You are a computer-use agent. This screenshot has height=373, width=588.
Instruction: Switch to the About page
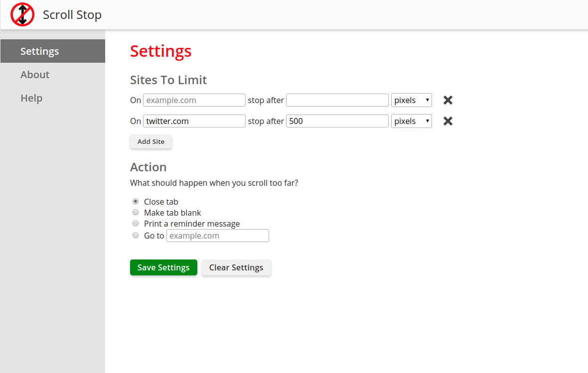tap(35, 75)
